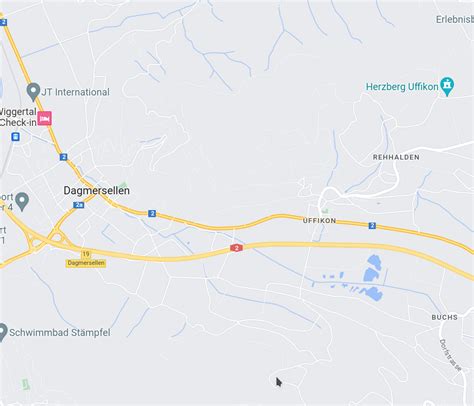
Task: Click the red route 2 highway shield
Action: click(x=236, y=248)
